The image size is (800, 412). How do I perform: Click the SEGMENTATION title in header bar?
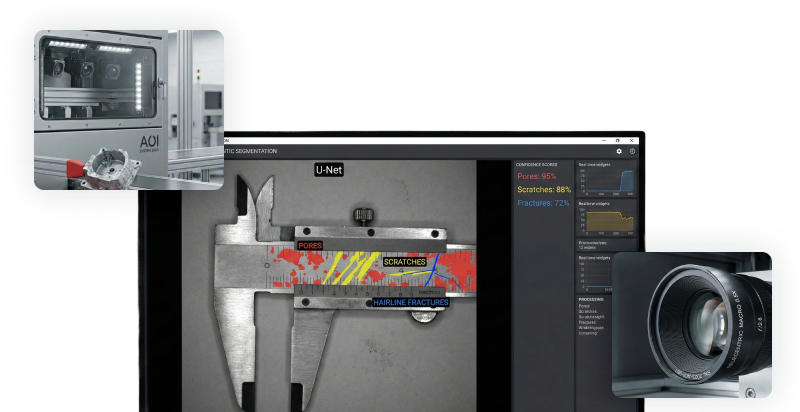click(251, 151)
